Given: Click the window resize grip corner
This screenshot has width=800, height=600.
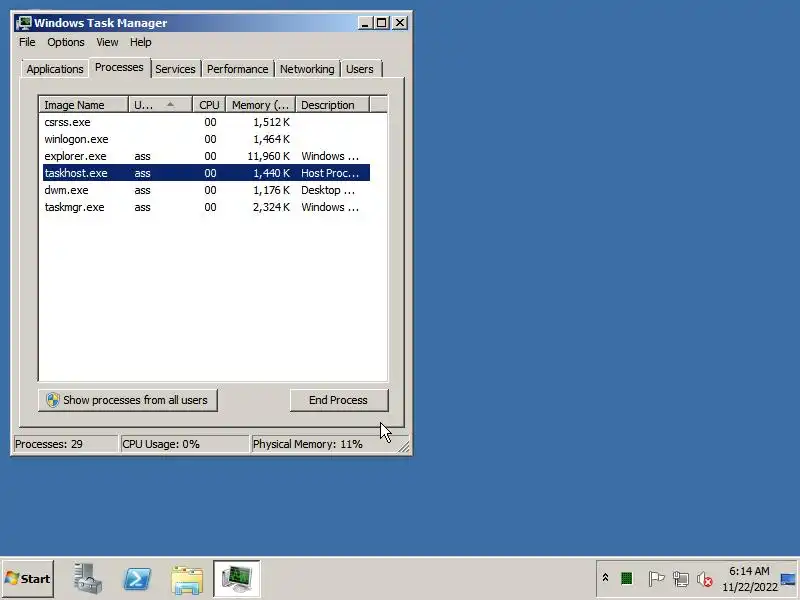Looking at the screenshot, I should click(x=404, y=447).
